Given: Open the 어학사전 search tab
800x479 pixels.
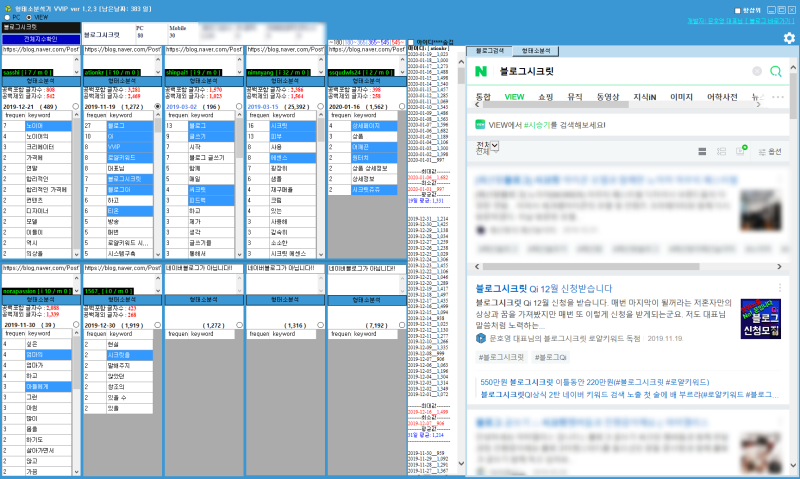Looking at the screenshot, I should click(x=722, y=97).
